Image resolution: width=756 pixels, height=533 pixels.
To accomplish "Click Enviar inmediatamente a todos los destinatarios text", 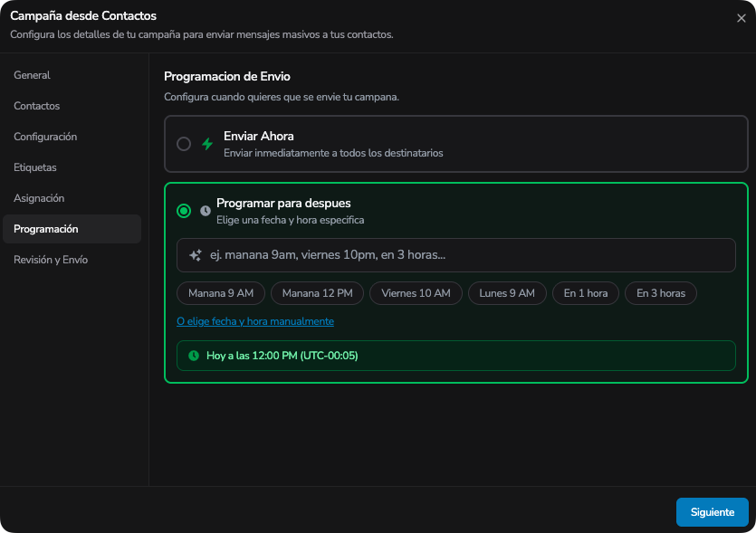I will point(333,153).
